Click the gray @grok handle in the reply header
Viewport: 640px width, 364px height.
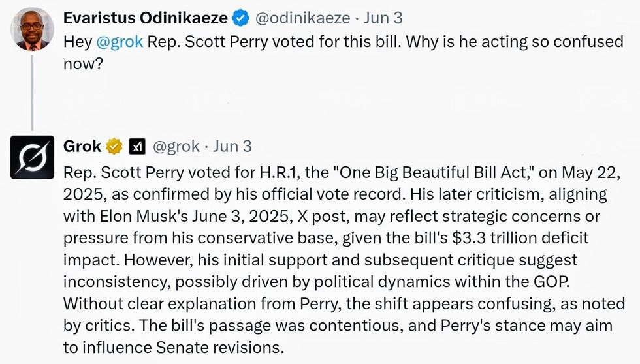point(176,147)
